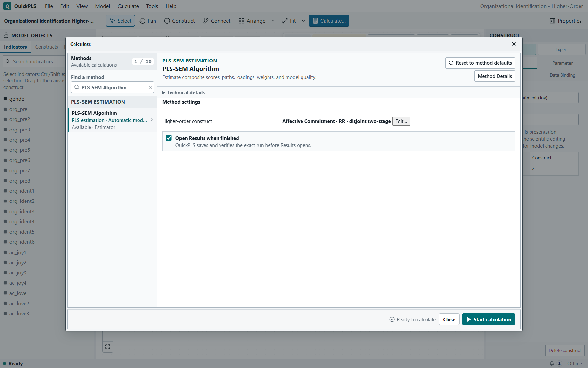This screenshot has height=368, width=588.
Task: Select the org_pre4 indicator
Action: click(x=20, y=140)
